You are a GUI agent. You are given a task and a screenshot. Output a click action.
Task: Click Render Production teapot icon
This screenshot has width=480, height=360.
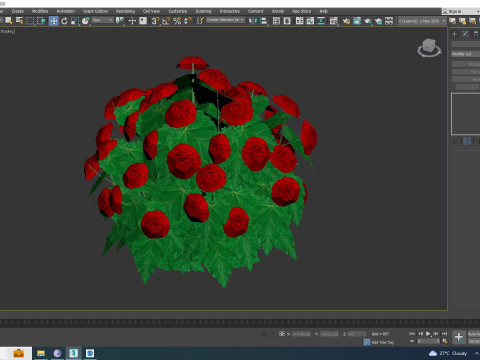click(x=368, y=21)
